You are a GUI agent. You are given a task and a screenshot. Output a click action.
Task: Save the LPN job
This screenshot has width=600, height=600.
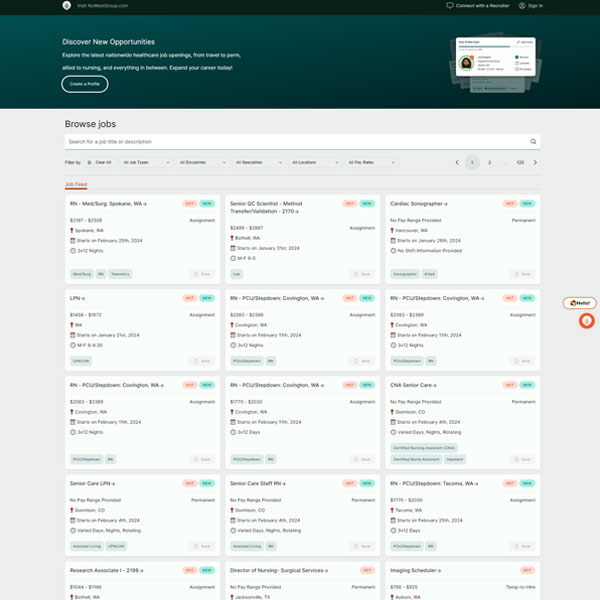(x=202, y=361)
